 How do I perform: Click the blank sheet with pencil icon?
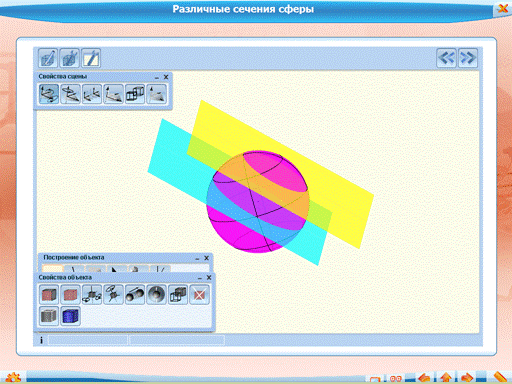point(91,58)
